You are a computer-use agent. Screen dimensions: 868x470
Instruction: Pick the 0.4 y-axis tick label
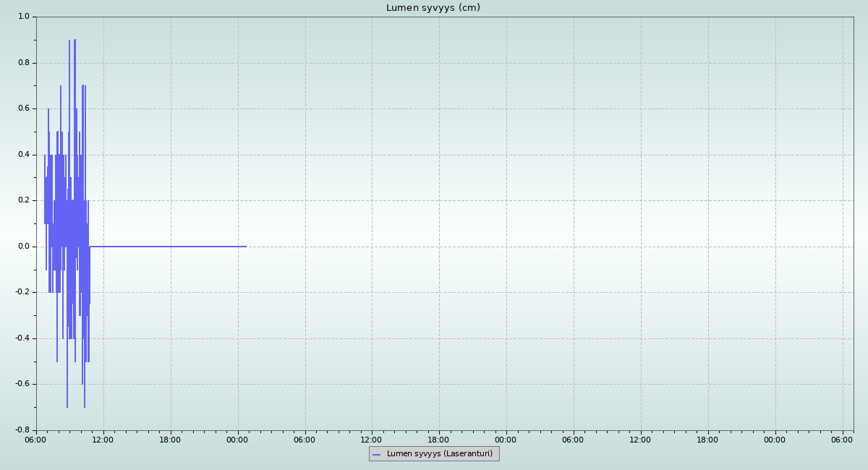click(24, 155)
